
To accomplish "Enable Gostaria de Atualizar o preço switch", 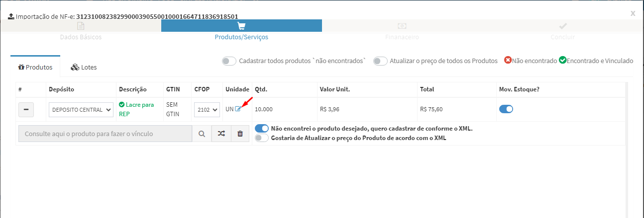I will pos(262,138).
